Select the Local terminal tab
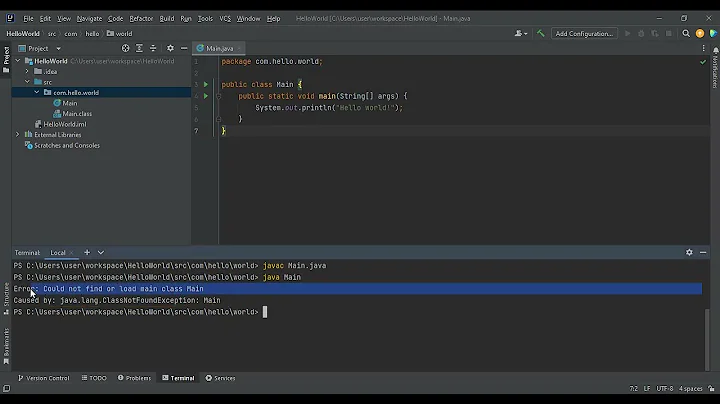Screen dimensions: 720x404 (58, 252)
